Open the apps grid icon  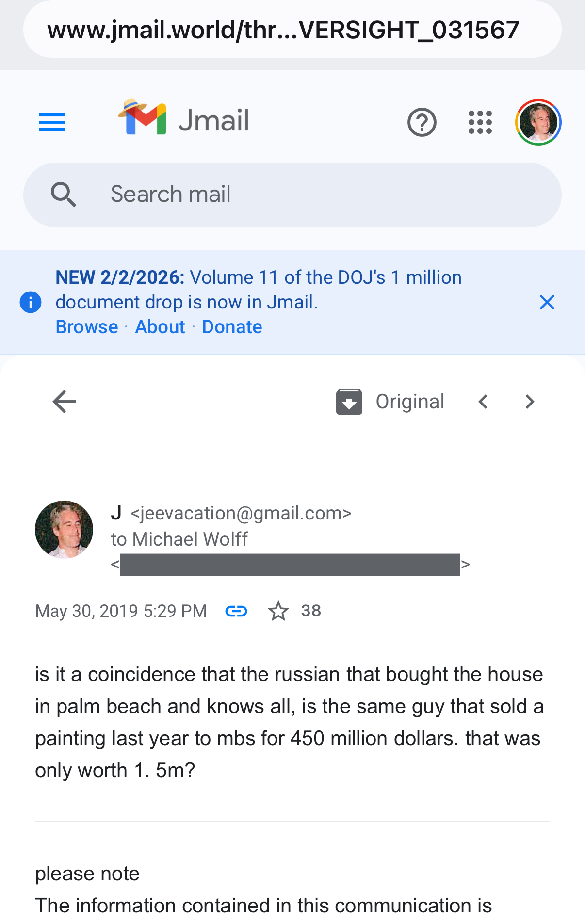pyautogui.click(x=480, y=122)
